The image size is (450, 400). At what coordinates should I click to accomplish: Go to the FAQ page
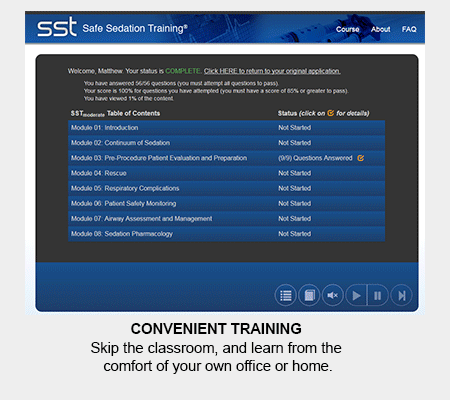409,29
